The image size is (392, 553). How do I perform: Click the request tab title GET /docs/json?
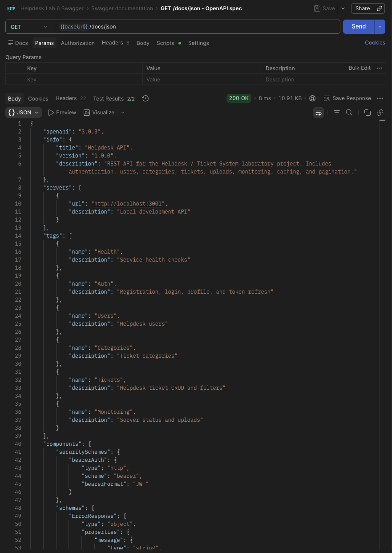[202, 8]
